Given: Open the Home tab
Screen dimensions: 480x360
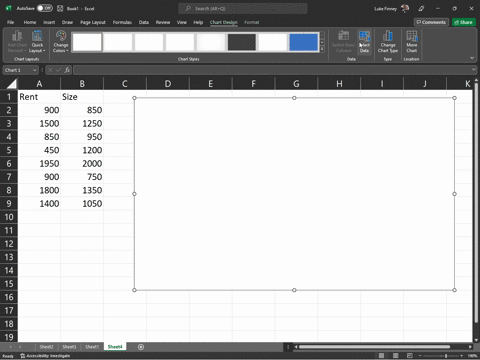Looking at the screenshot, I should pyautogui.click(x=30, y=22).
